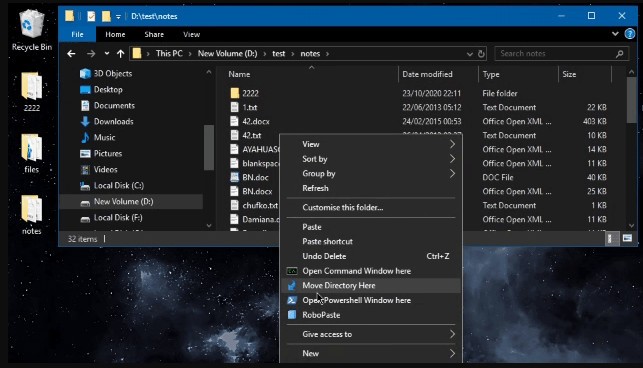Screen dimensions: 643x368
Task: Click the New folder quick access icon
Action: (106, 16)
